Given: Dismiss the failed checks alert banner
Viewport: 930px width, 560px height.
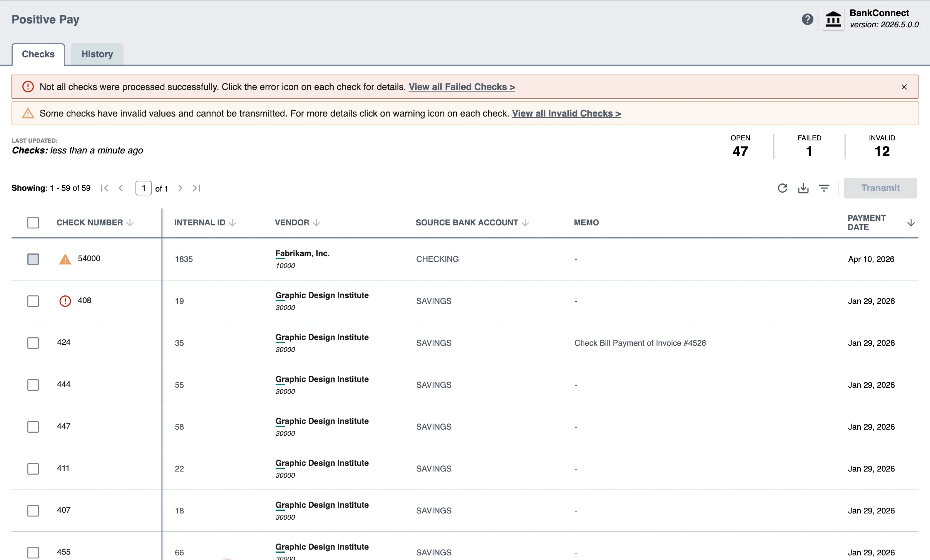Looking at the screenshot, I should (x=904, y=87).
